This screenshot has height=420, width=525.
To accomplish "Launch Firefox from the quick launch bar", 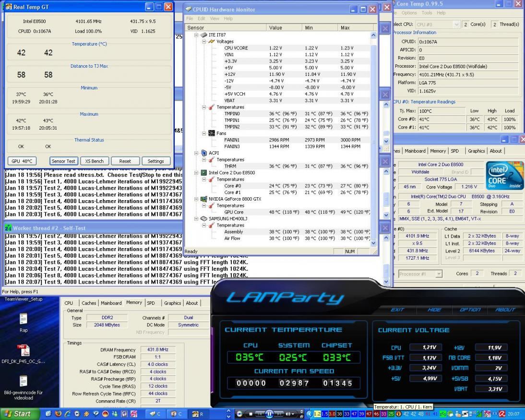I will coord(58,414).
